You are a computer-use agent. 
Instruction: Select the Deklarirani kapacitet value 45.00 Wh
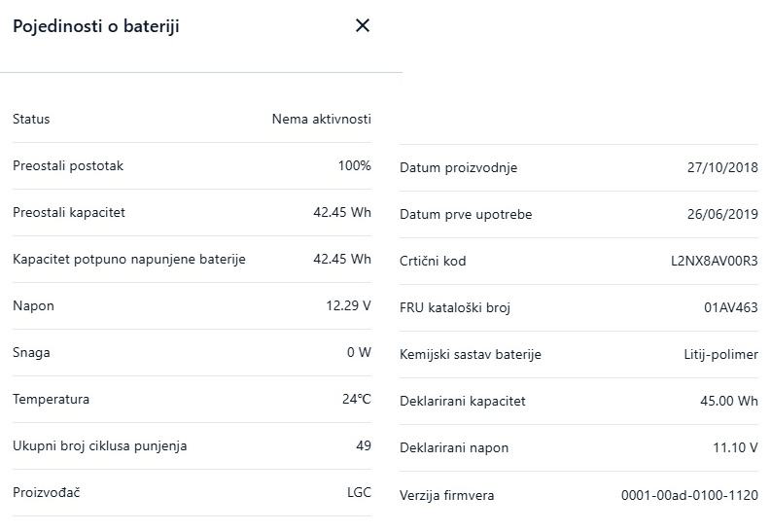[720, 401]
